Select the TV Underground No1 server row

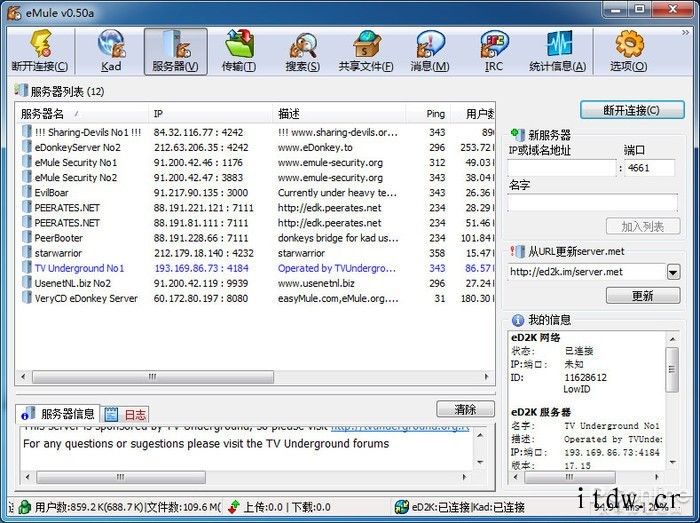tap(256, 268)
